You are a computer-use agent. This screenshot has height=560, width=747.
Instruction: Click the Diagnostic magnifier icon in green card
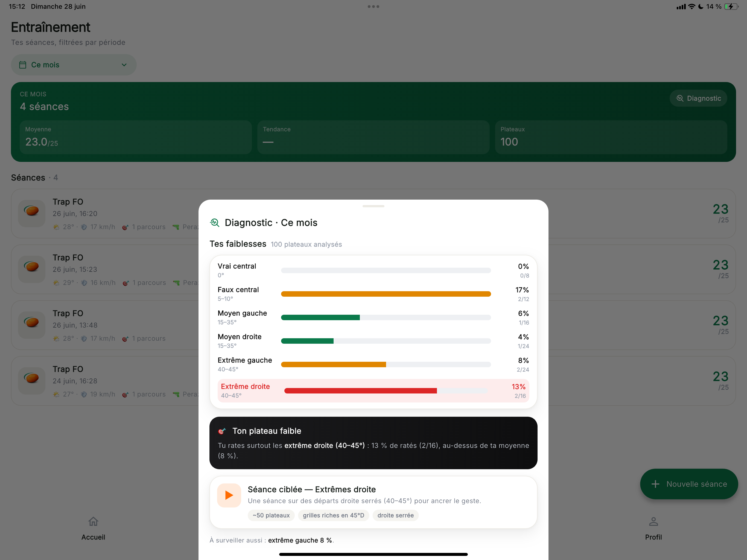click(680, 98)
